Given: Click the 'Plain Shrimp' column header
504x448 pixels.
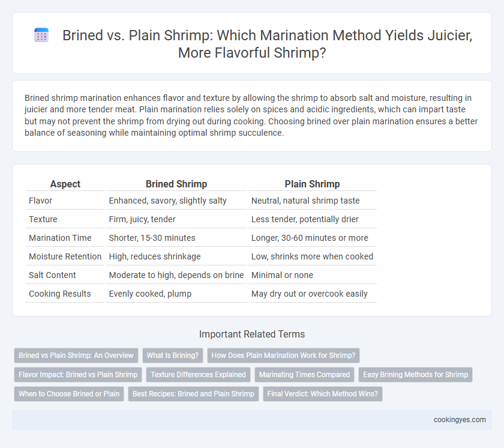Looking at the screenshot, I should point(312,184).
